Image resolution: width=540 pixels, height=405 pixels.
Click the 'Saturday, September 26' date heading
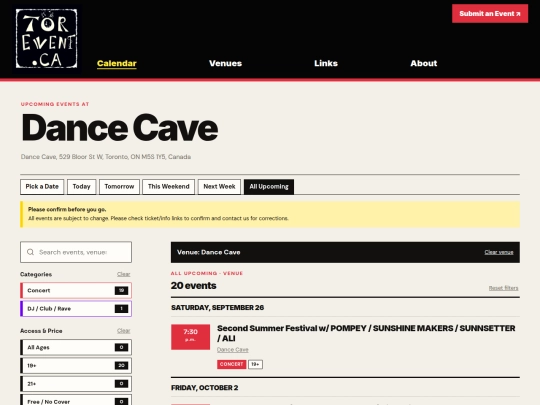217,308
